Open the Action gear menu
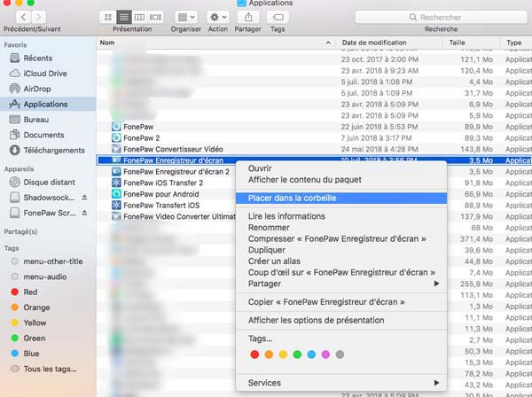The height and width of the screenshot is (397, 532). [217, 17]
